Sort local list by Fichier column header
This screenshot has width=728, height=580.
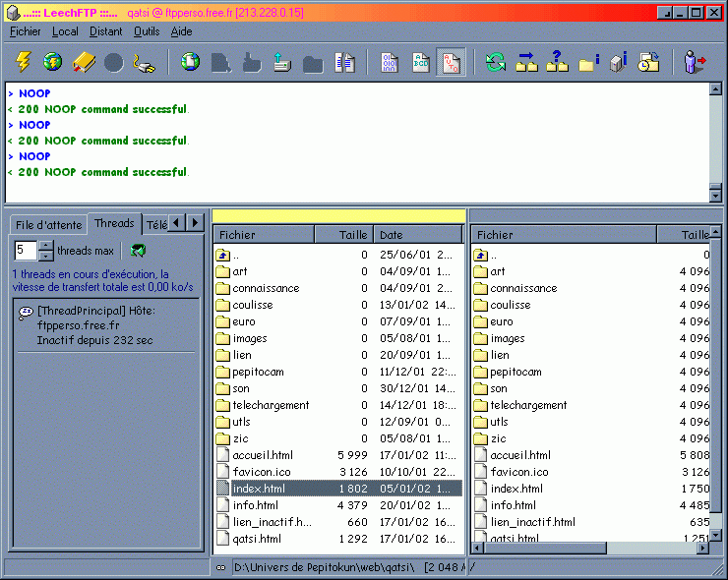tap(264, 235)
